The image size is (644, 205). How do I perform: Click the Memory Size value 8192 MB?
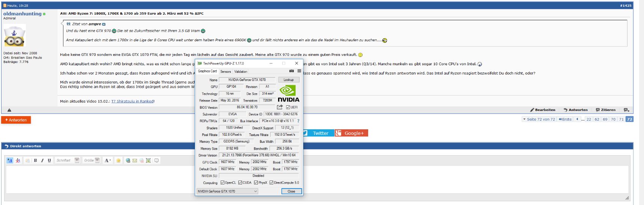tap(232, 148)
